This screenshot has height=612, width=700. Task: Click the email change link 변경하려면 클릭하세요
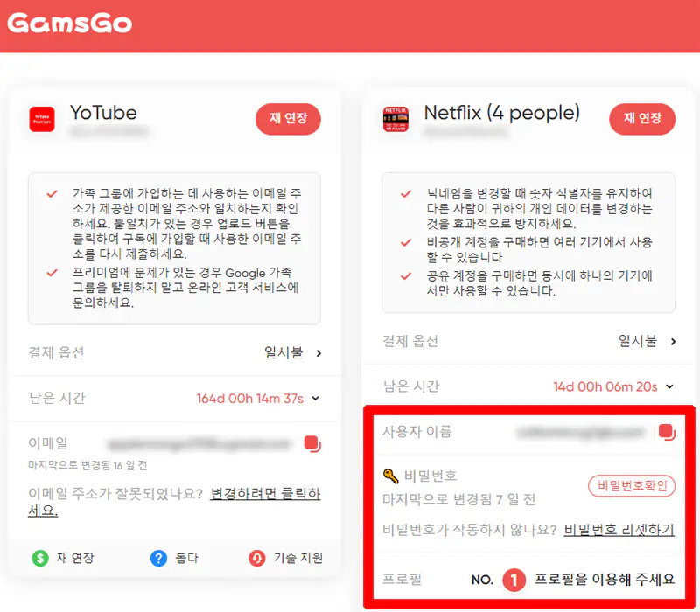[265, 494]
